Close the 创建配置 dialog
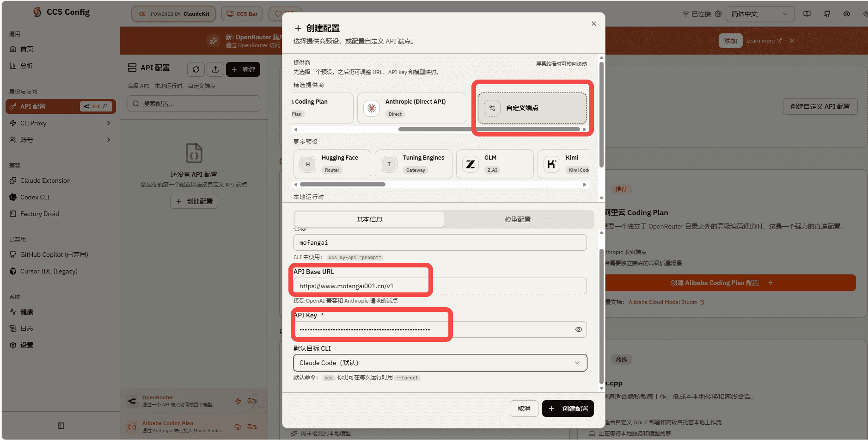 point(594,24)
